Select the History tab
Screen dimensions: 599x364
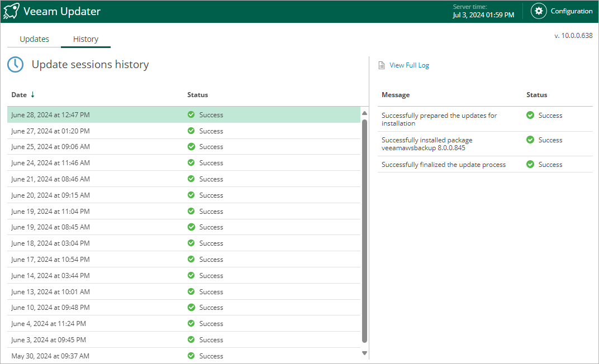tap(85, 39)
